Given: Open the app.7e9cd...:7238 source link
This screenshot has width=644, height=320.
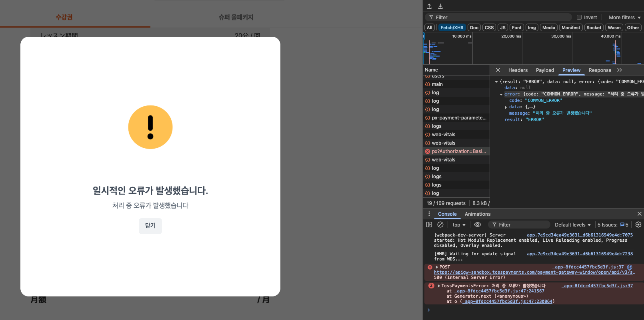Looking at the screenshot, I should (x=580, y=254).
